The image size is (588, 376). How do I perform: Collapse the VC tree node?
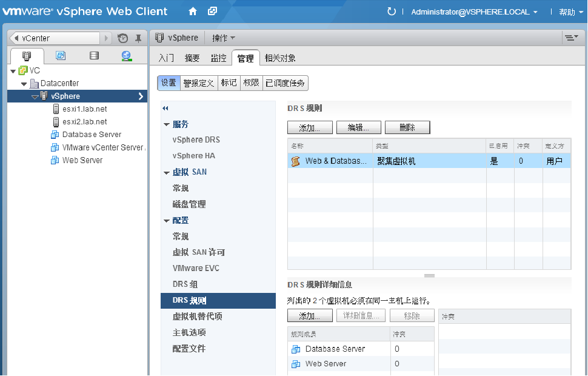coord(13,72)
